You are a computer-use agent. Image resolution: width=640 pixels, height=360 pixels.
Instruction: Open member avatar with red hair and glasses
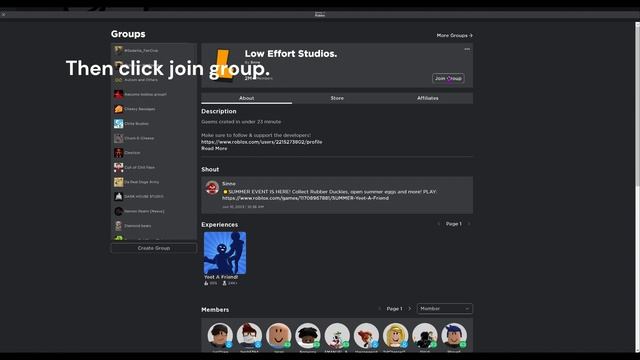249,336
